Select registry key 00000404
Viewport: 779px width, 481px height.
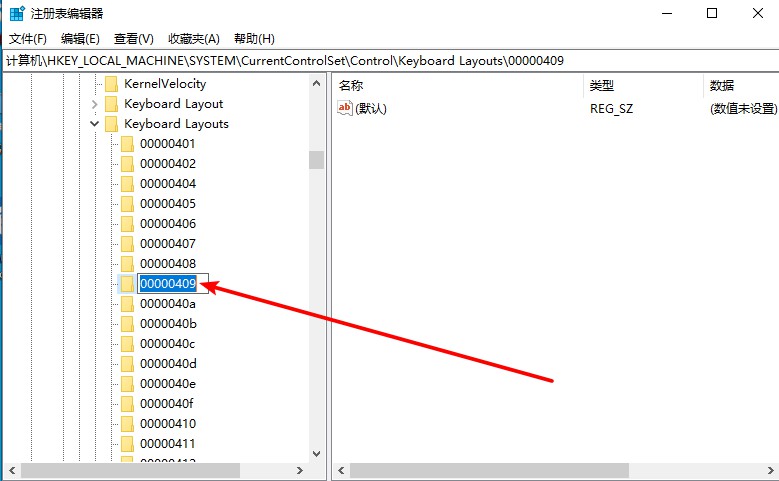click(167, 183)
